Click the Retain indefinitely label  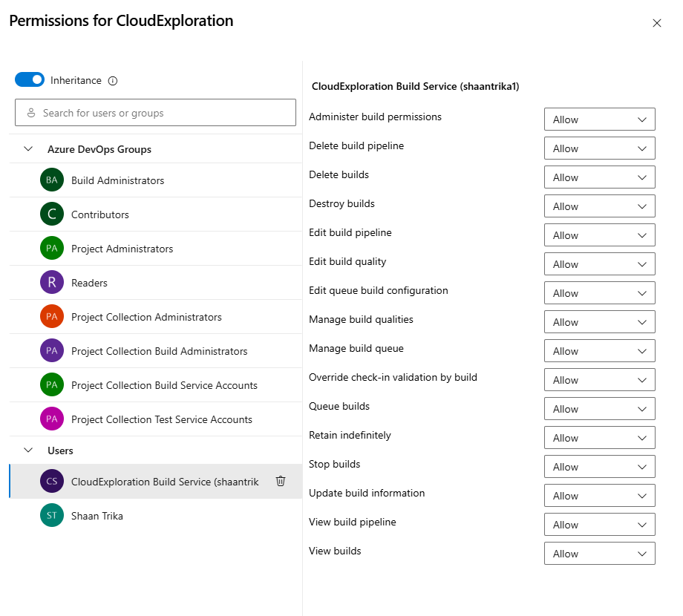coord(350,435)
